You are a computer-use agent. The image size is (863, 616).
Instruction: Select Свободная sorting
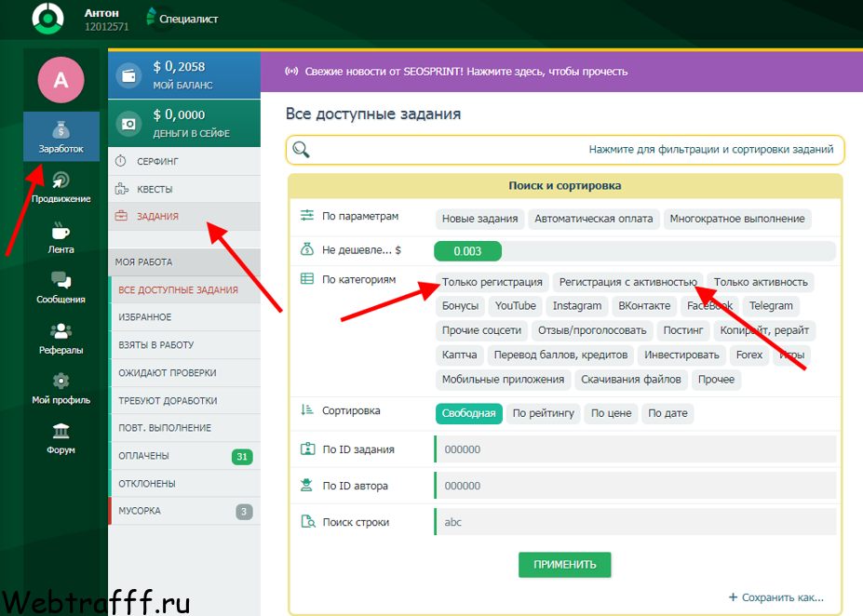click(x=469, y=413)
